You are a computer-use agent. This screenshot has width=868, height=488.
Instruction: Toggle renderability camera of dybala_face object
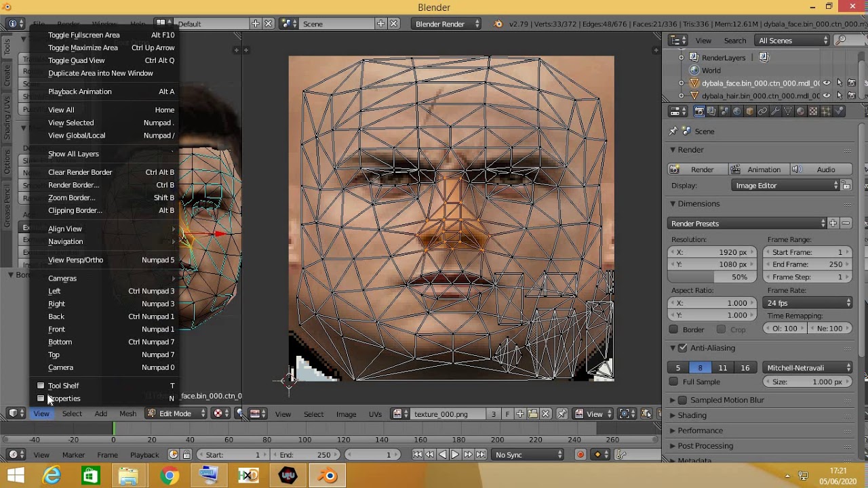[851, 83]
